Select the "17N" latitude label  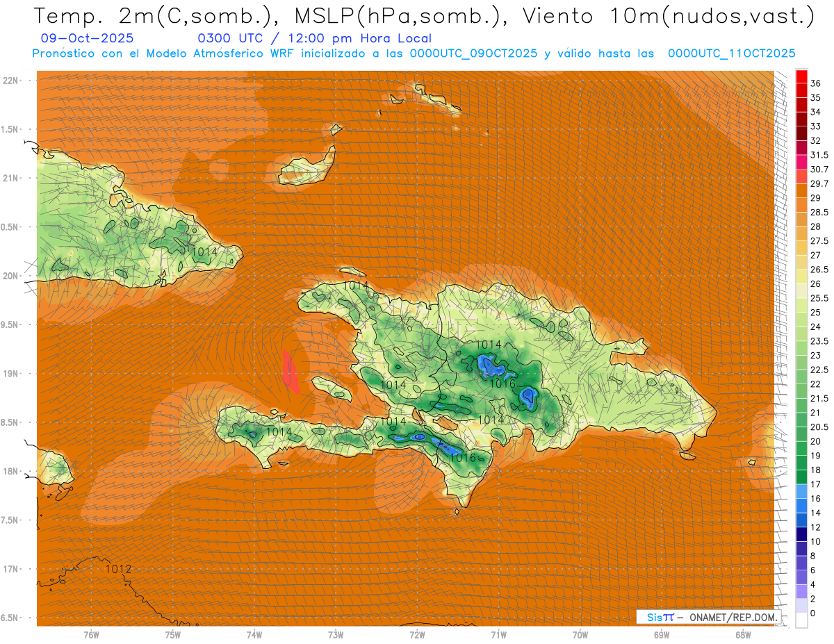(x=12, y=569)
